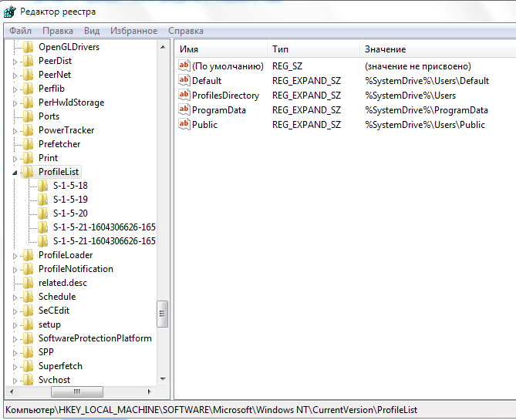The width and height of the screenshot is (516, 420).
Task: Select the SoftwareProtectionPlatform key
Action: (95, 338)
